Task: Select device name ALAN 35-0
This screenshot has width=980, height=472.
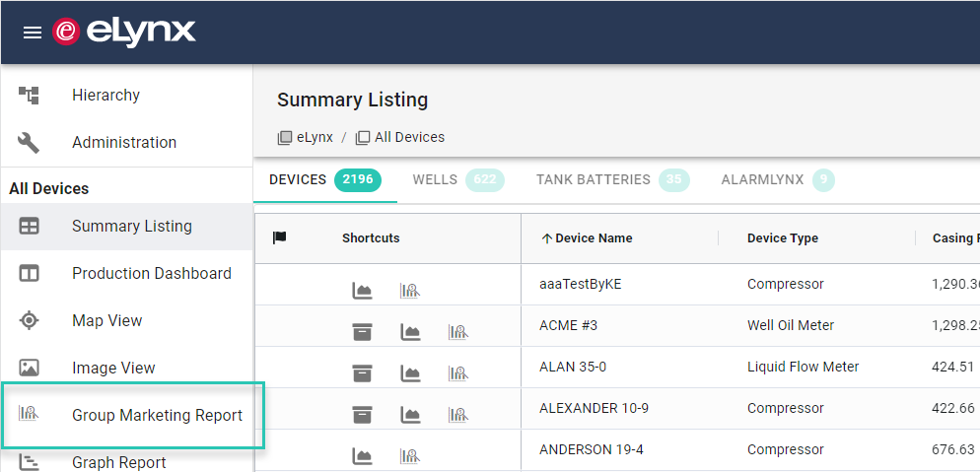Action: tap(573, 367)
